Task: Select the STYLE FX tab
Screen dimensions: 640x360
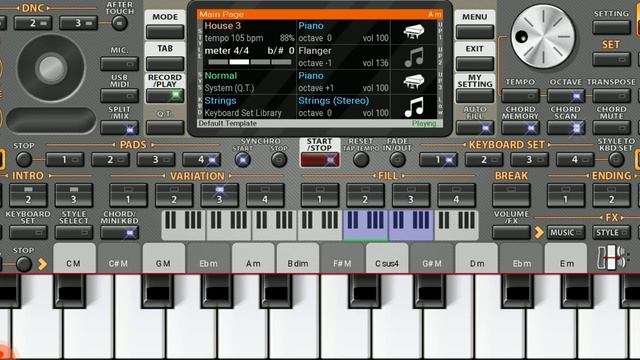Action: 611,233
